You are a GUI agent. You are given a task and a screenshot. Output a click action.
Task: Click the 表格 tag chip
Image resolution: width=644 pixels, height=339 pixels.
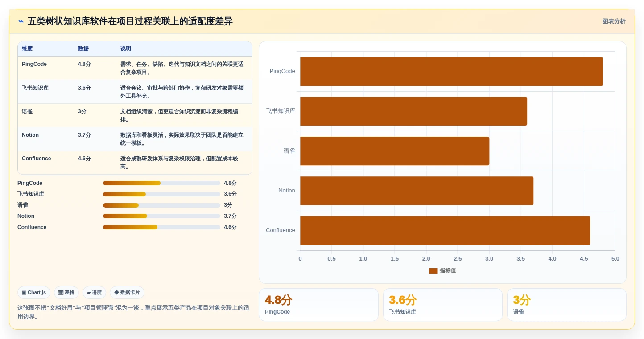pos(66,293)
